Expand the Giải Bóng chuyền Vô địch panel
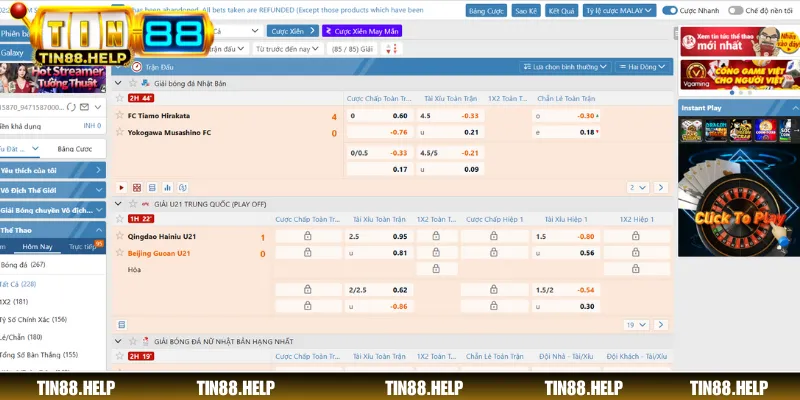Screen dimensions: 800x400 (52, 210)
